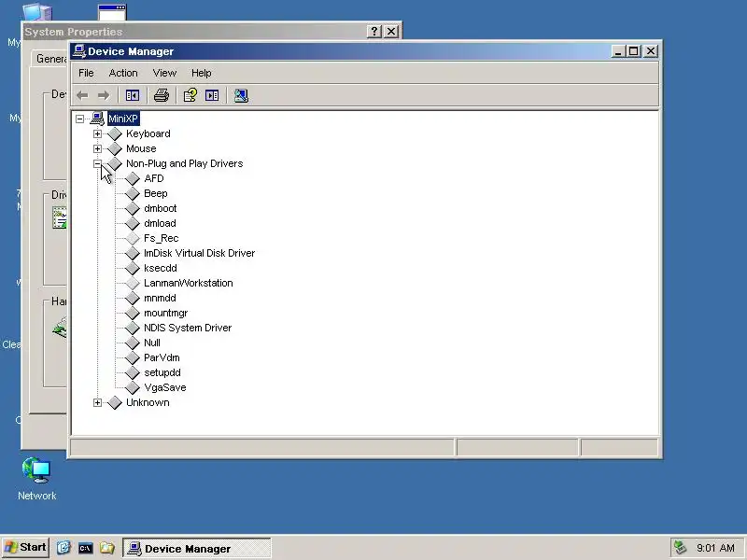Select the Unknown label text
Viewport: 747px width, 560px height.
(148, 402)
